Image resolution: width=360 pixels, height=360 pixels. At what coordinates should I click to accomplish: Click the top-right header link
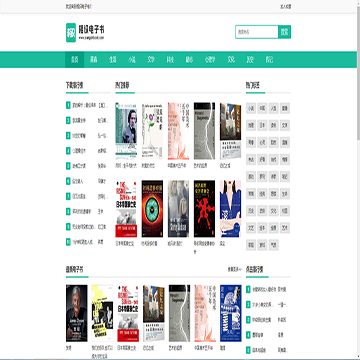click(x=286, y=6)
